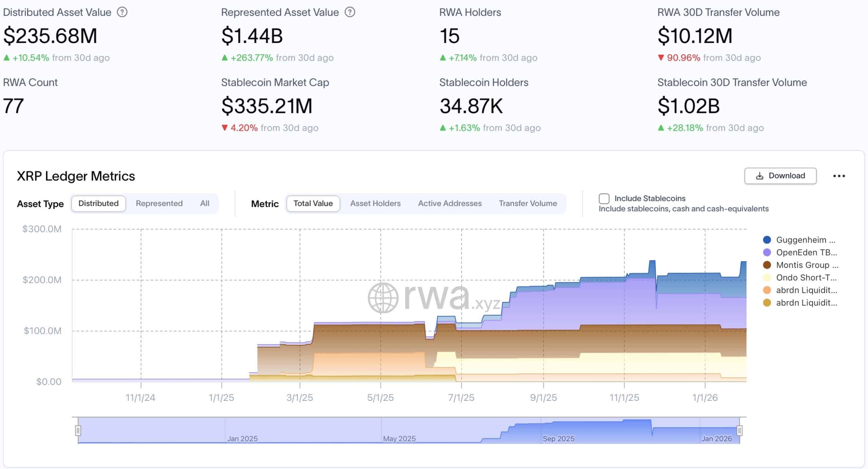Click the rwa.xyz globe watermark logo
The height and width of the screenshot is (469, 868).
click(383, 298)
